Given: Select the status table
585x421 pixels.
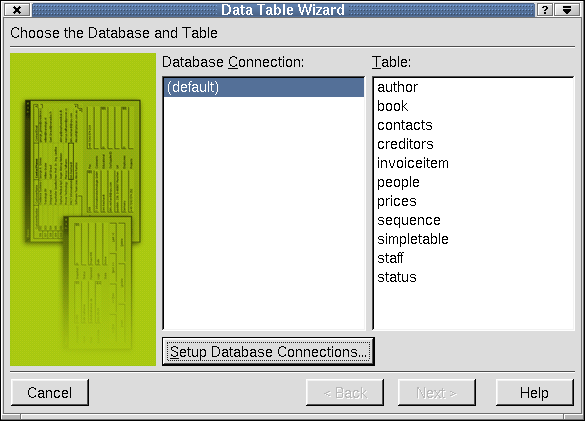Looking at the screenshot, I should pos(397,277).
